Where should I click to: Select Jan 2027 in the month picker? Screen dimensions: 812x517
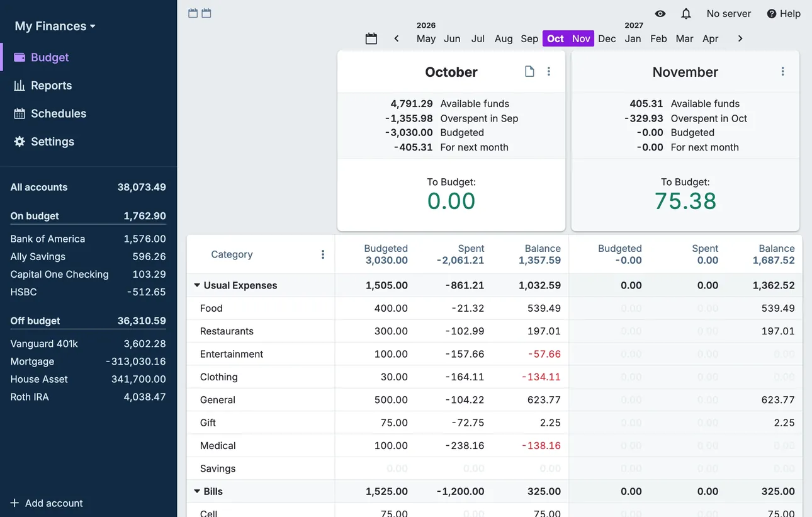pos(633,38)
